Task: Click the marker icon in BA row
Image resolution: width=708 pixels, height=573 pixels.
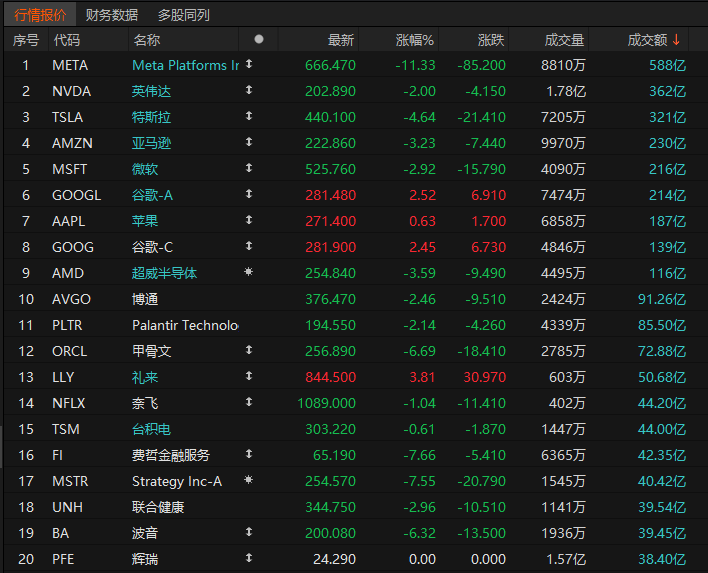Action: pyautogui.click(x=249, y=532)
